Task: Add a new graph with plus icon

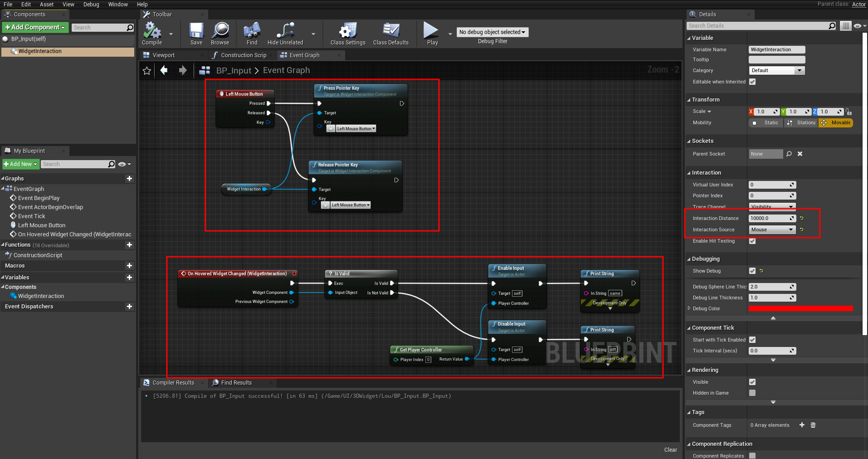Action: [x=130, y=179]
